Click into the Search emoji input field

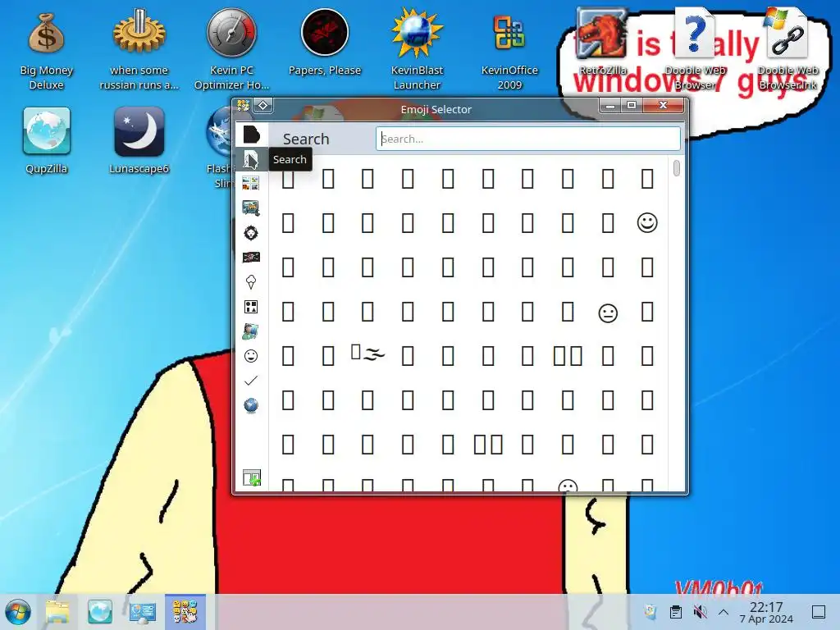coord(528,139)
